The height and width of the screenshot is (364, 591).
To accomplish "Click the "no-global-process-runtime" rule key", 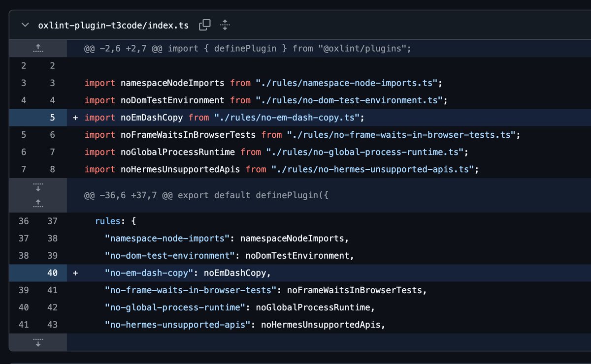I will point(175,307).
